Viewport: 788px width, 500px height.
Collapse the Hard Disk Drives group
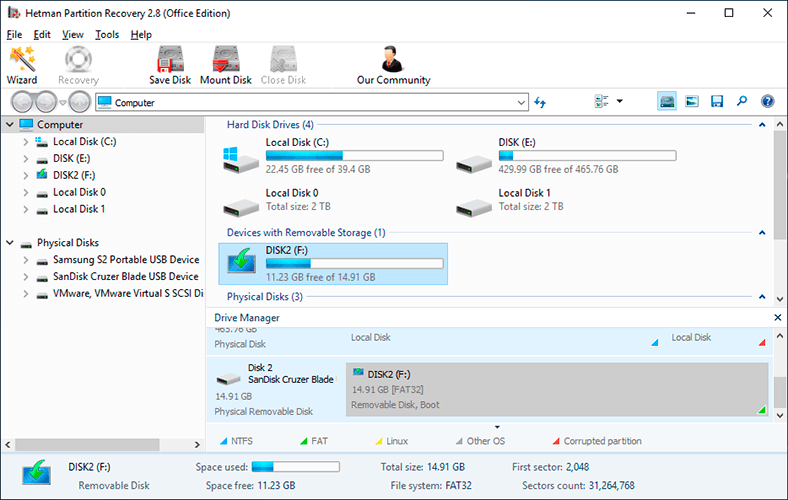pyautogui.click(x=762, y=125)
